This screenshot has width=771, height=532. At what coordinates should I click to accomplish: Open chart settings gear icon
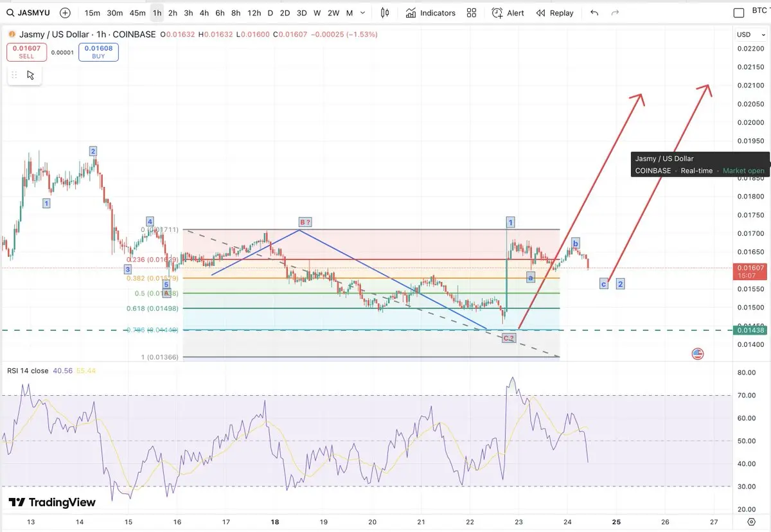752,521
